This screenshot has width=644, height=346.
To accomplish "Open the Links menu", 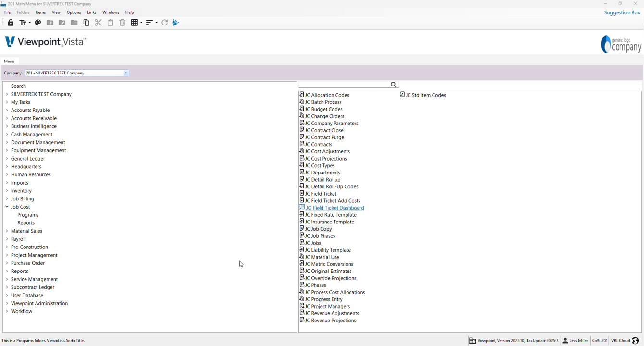I will click(92, 12).
